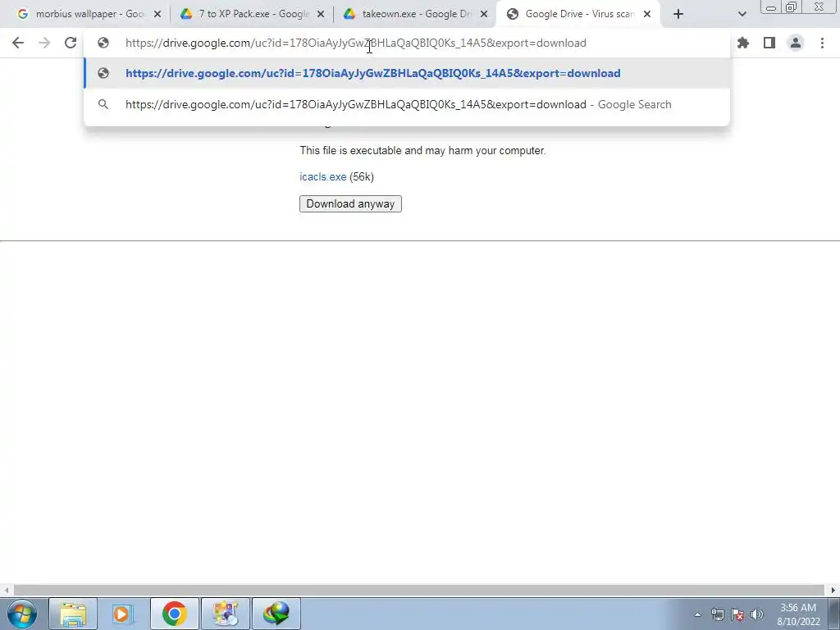The height and width of the screenshot is (630, 840).
Task: Click the globe icon in address bar
Action: pyautogui.click(x=103, y=43)
